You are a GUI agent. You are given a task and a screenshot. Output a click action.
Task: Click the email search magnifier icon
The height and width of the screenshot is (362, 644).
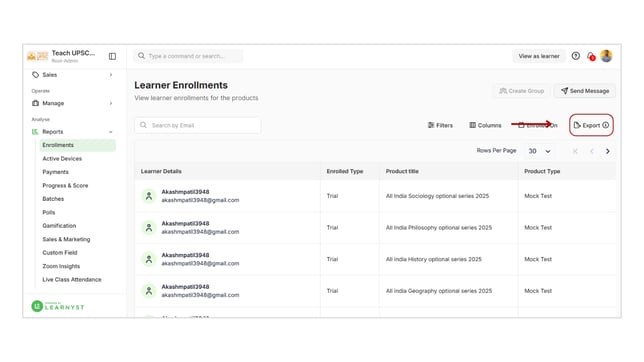(143, 125)
